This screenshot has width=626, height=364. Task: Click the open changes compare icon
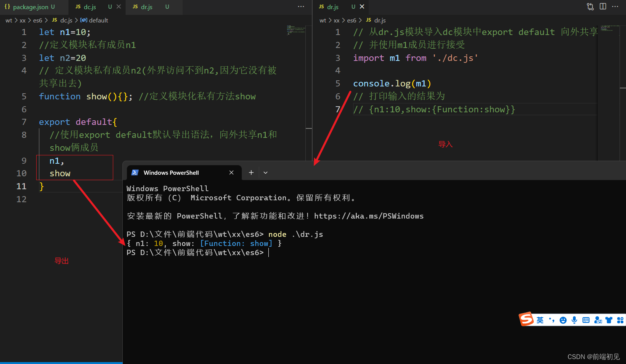[x=590, y=7]
